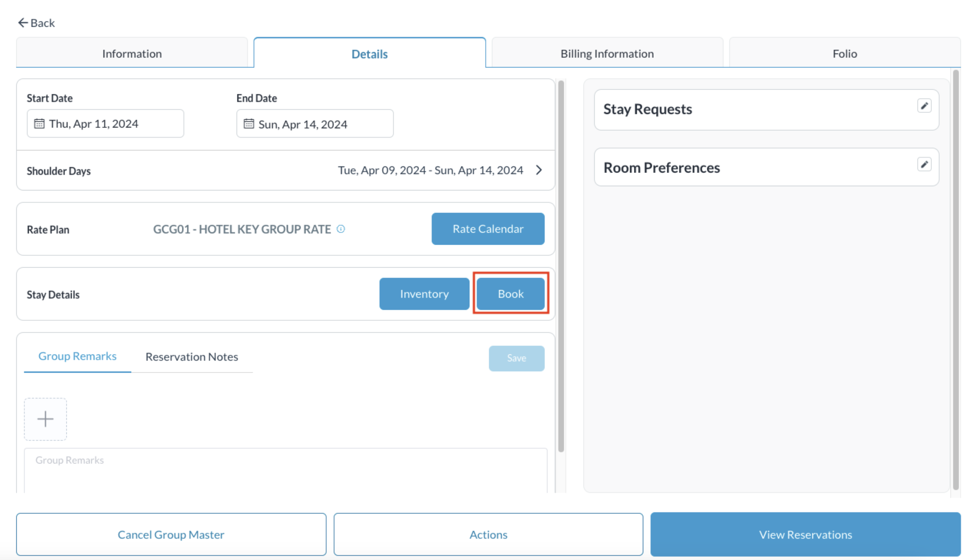Click the edit pencil for Stay Requests
The width and height of the screenshot is (966, 560).
click(x=925, y=105)
